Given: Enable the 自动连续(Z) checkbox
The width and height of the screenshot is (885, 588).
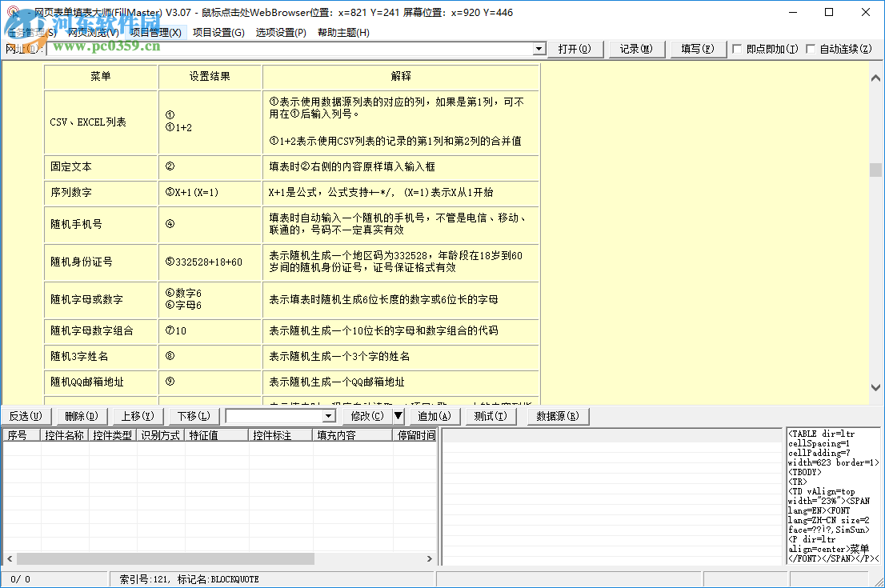Looking at the screenshot, I should click(811, 49).
